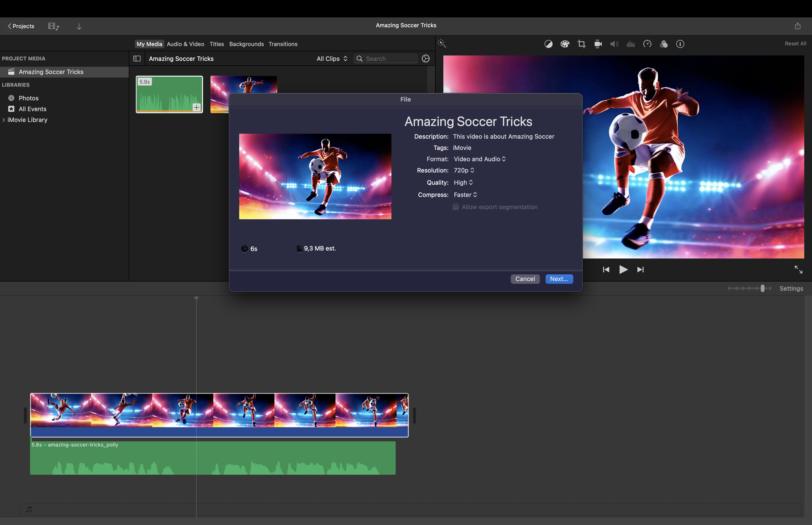Select the Crop tool
812x525 pixels.
click(581, 44)
